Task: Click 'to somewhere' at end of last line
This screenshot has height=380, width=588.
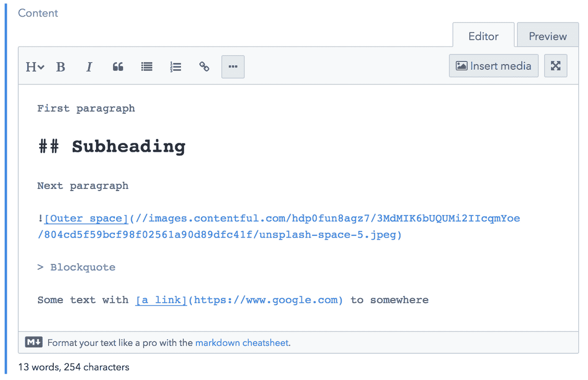Action: (x=389, y=300)
